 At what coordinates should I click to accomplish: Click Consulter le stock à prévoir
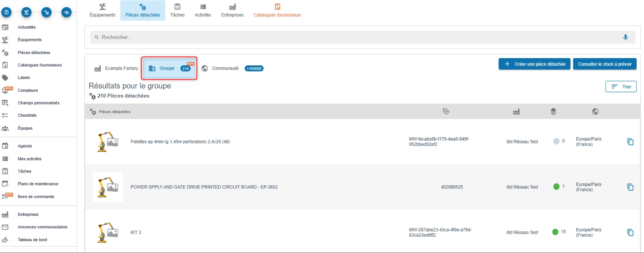point(605,64)
